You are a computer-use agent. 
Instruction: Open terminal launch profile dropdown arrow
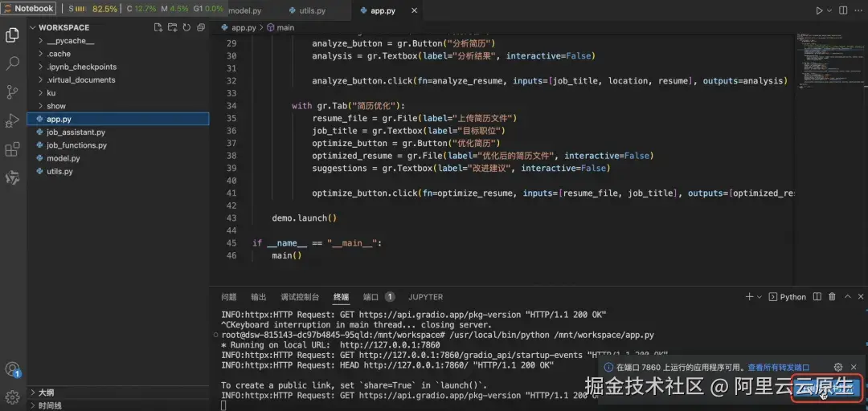(x=759, y=297)
